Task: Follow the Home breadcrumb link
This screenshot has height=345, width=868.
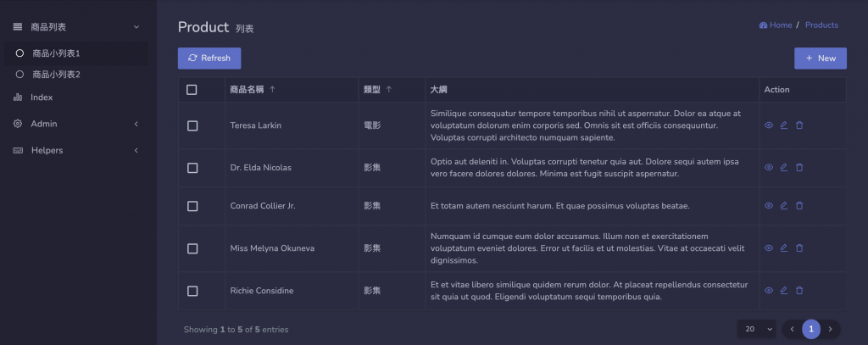Action: click(780, 25)
